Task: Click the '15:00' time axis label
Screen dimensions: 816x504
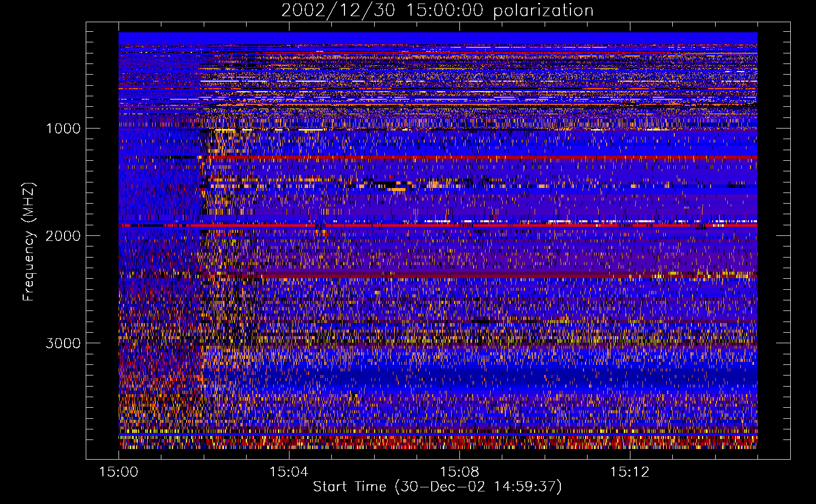Action: click(x=119, y=472)
